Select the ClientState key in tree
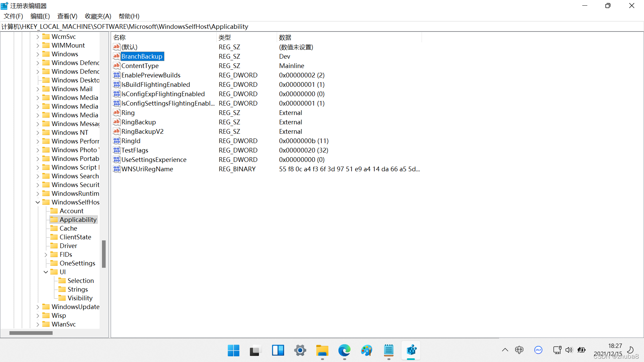Viewport: 644px width, 362px height. [x=75, y=237]
